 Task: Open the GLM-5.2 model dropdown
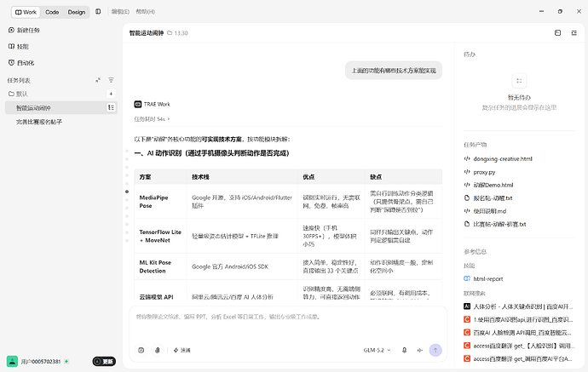coord(377,350)
